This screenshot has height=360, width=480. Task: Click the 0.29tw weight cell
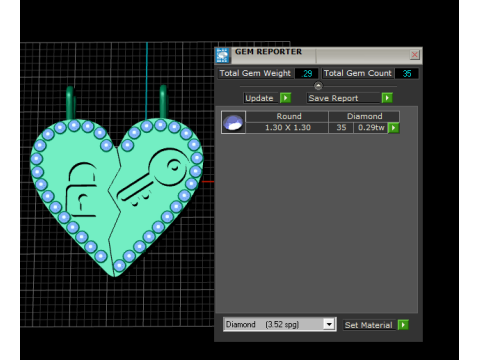click(371, 128)
